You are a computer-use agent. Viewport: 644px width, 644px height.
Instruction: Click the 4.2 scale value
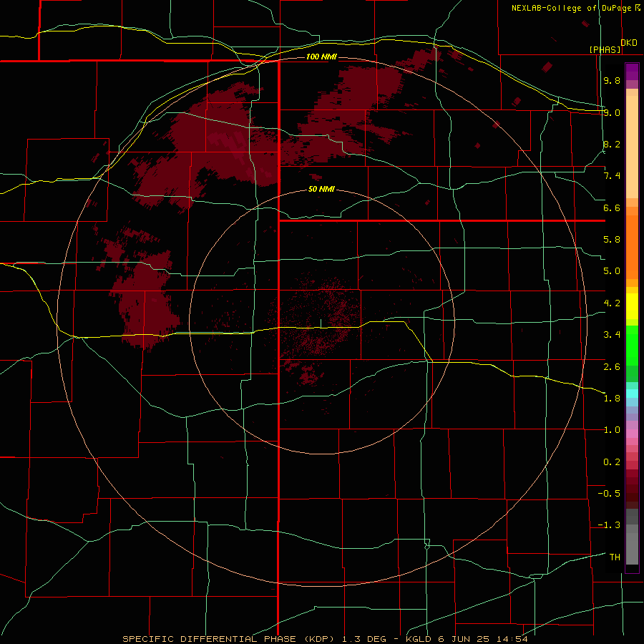point(612,303)
